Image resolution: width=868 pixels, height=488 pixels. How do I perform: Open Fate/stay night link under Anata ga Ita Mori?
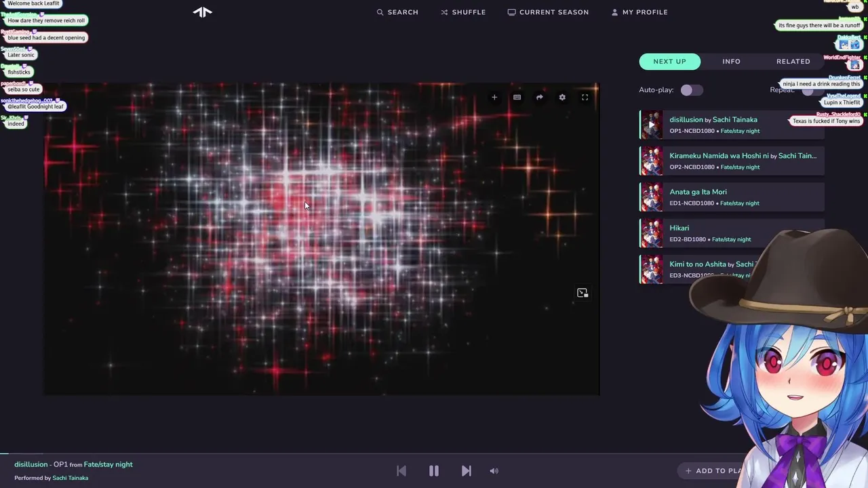[740, 203]
